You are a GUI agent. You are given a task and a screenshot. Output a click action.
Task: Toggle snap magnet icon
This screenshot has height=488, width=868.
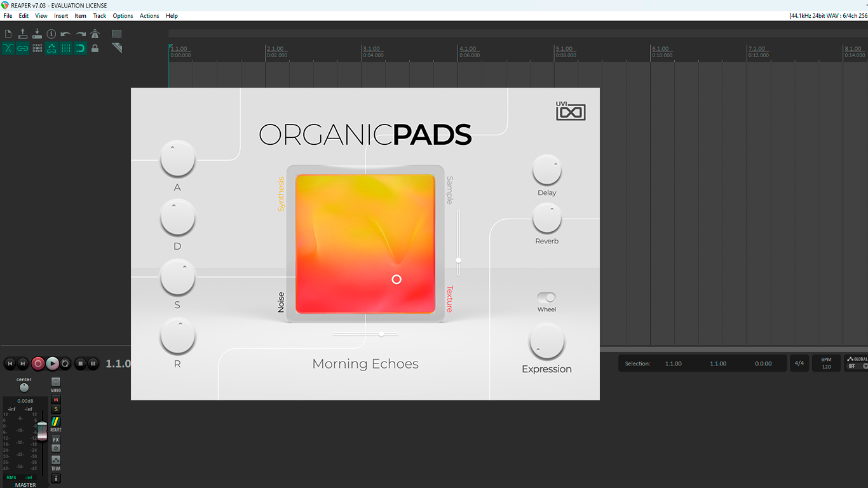[x=80, y=48]
